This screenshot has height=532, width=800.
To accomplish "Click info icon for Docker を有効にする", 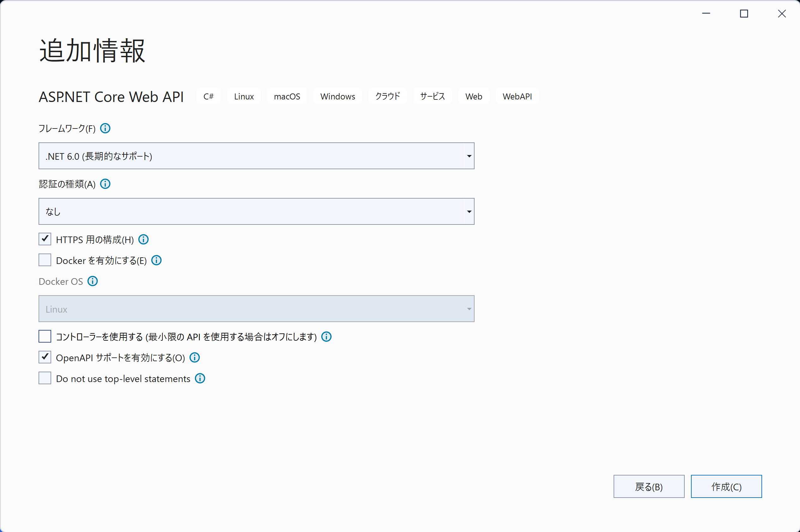I will pyautogui.click(x=156, y=260).
